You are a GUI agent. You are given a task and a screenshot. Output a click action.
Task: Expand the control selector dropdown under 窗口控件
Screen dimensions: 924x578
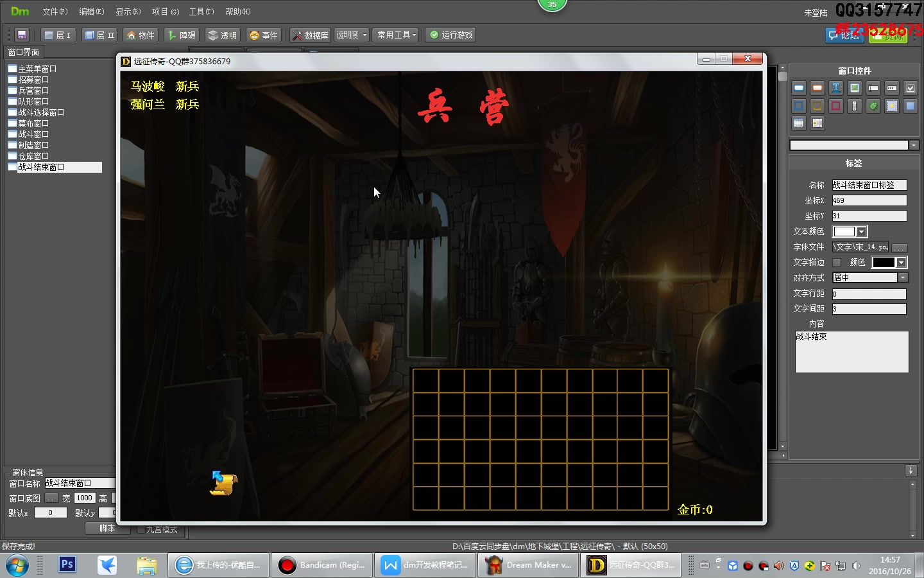pyautogui.click(x=914, y=145)
